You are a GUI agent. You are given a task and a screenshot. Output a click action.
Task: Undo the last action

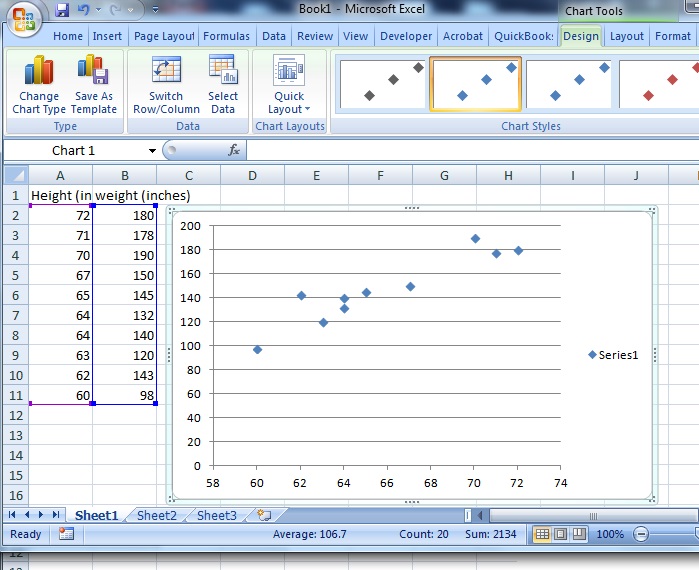(84, 11)
